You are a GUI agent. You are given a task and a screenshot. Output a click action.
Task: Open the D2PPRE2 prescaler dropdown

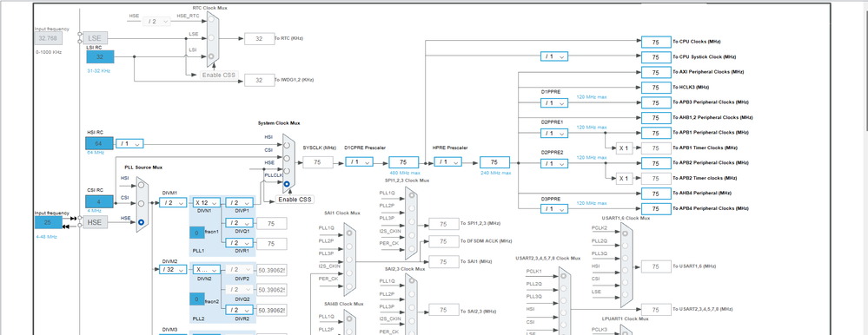point(554,164)
